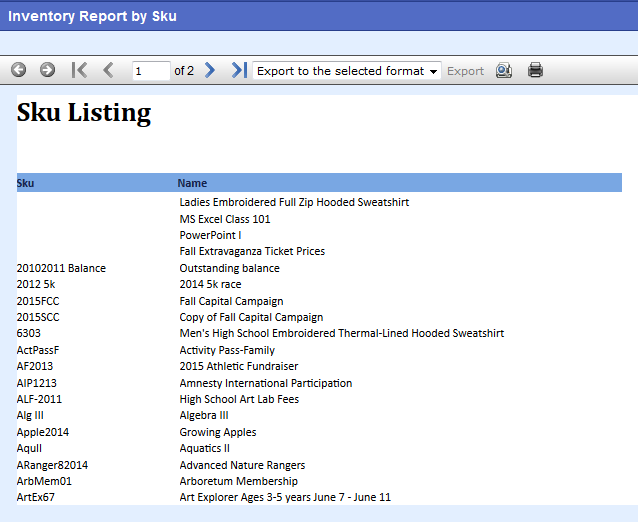The height and width of the screenshot is (522, 638).
Task: Click 'Advanced Nature Rangers' name
Action: [x=242, y=465]
